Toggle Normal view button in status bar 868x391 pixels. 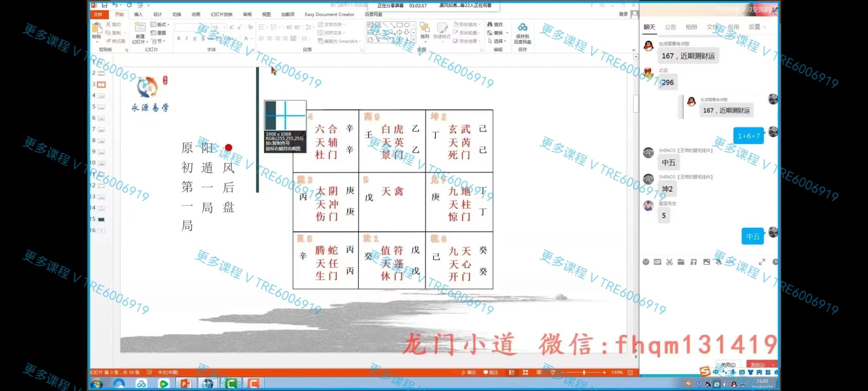tap(512, 372)
